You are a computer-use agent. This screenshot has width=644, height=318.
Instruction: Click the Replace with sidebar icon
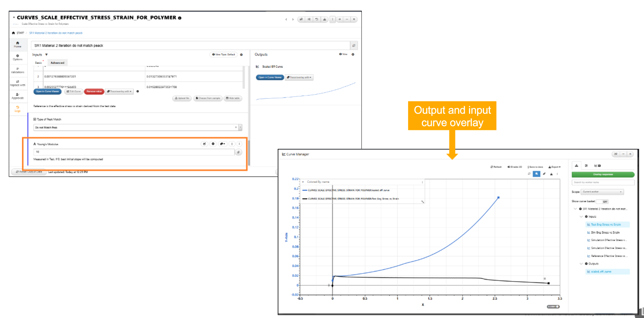point(17,83)
